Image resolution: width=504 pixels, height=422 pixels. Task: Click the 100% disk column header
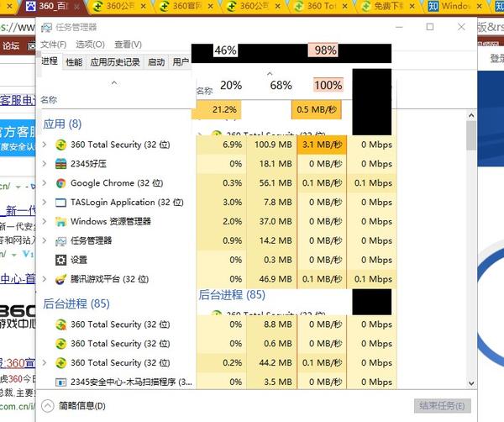pyautogui.click(x=328, y=86)
